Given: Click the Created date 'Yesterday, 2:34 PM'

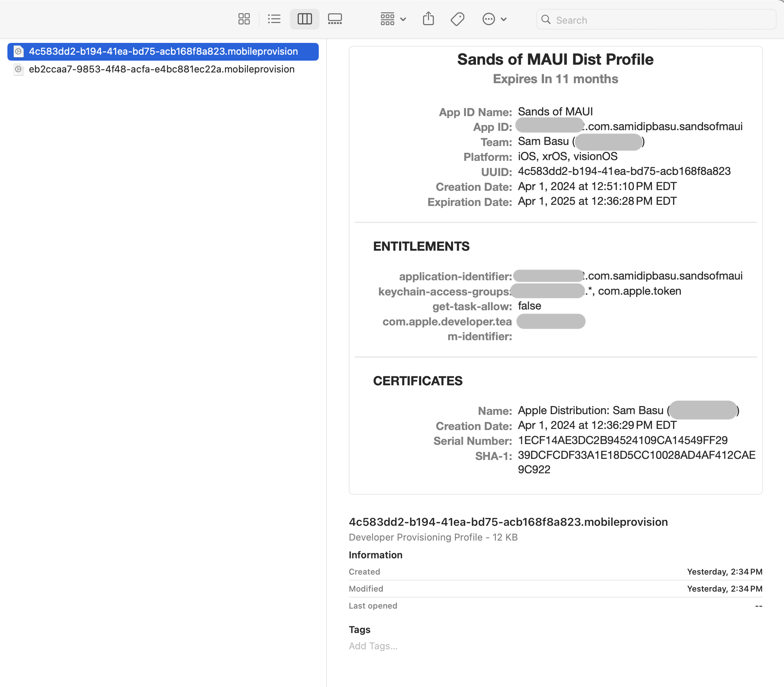Looking at the screenshot, I should pos(724,572).
